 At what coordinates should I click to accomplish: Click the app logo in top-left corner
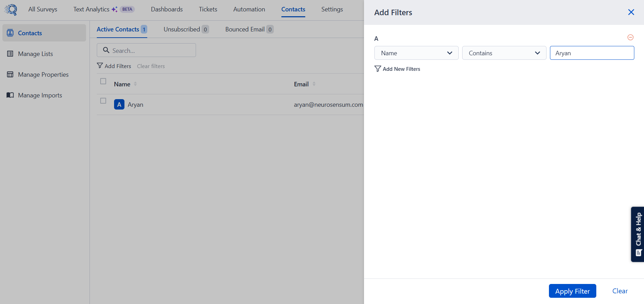(11, 10)
